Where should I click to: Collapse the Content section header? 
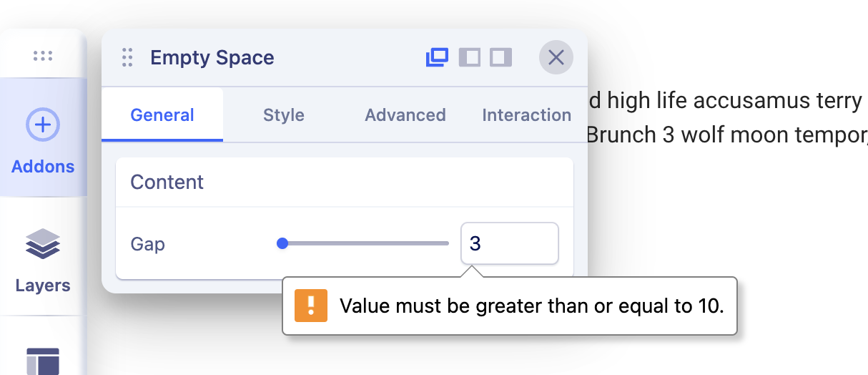344,182
